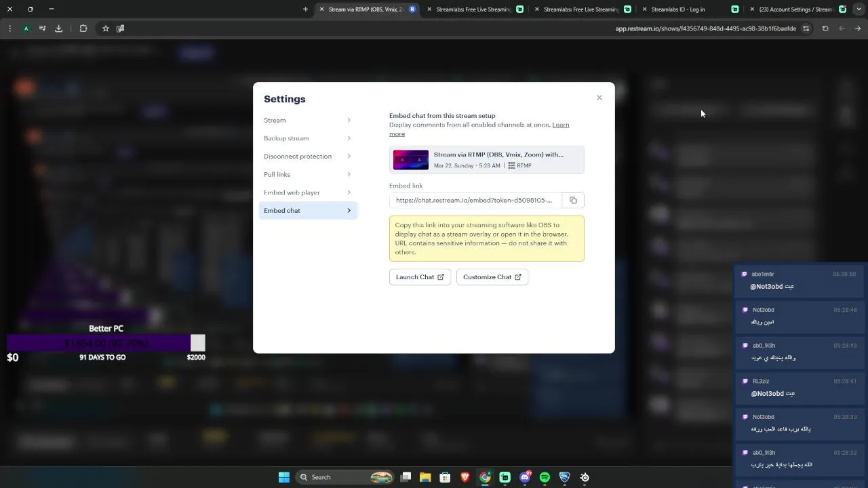Open Microsoft Store from the taskbar
Viewport: 868px width, 488px height.
pyautogui.click(x=445, y=477)
